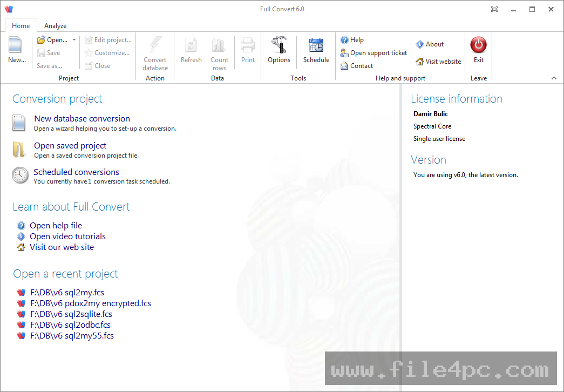Click Edit project... in ribbon
The width and height of the screenshot is (564, 392).
108,40
